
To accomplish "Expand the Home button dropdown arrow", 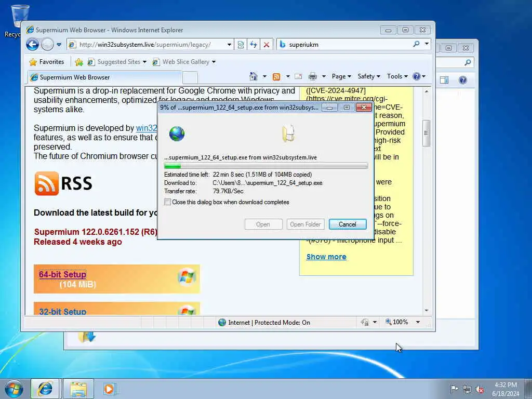I will (264, 76).
